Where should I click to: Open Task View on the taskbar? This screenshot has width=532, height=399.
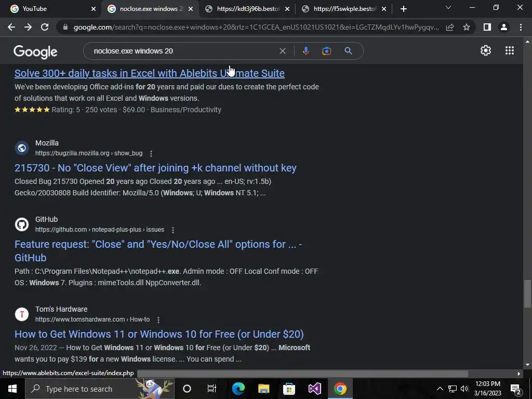(x=212, y=389)
